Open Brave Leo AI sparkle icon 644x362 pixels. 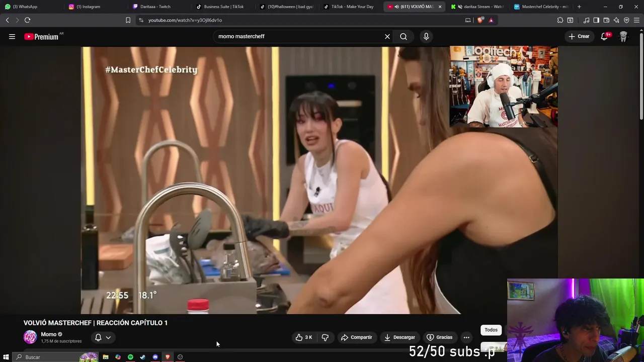pos(616,20)
